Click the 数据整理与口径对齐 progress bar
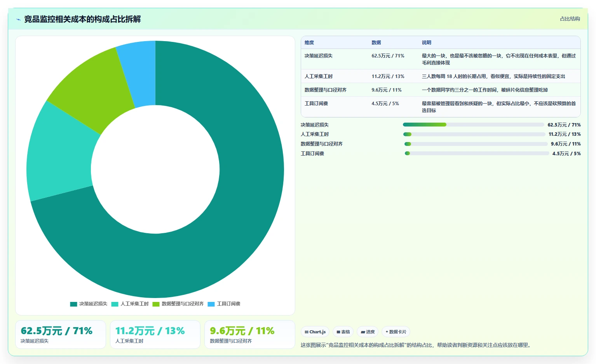This screenshot has width=596, height=364. [476, 144]
